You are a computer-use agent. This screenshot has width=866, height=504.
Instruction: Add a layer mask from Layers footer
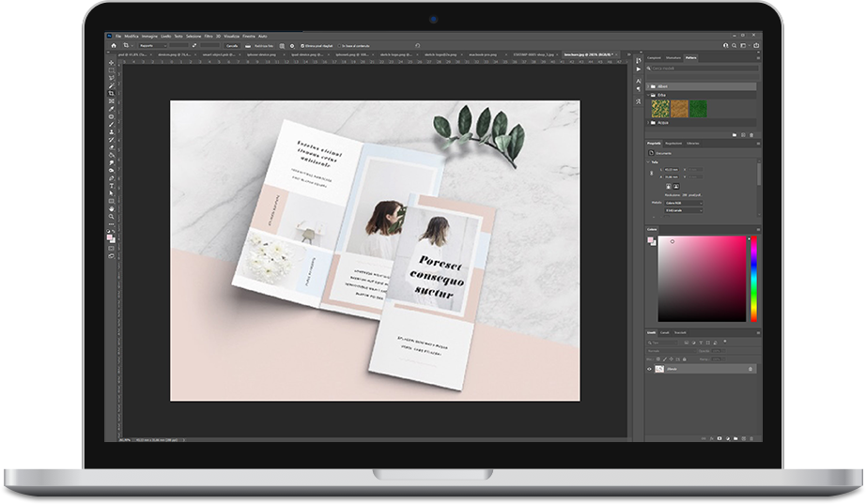pyautogui.click(x=719, y=438)
